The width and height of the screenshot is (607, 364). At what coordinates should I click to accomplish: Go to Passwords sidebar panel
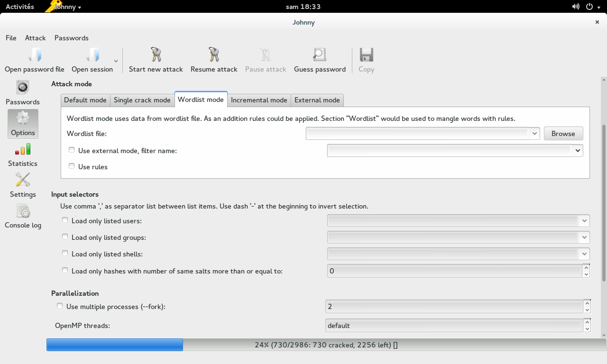tap(23, 93)
